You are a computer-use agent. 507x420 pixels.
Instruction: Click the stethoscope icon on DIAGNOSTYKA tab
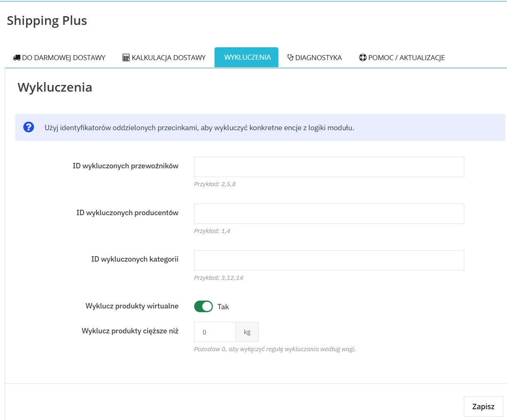point(290,57)
